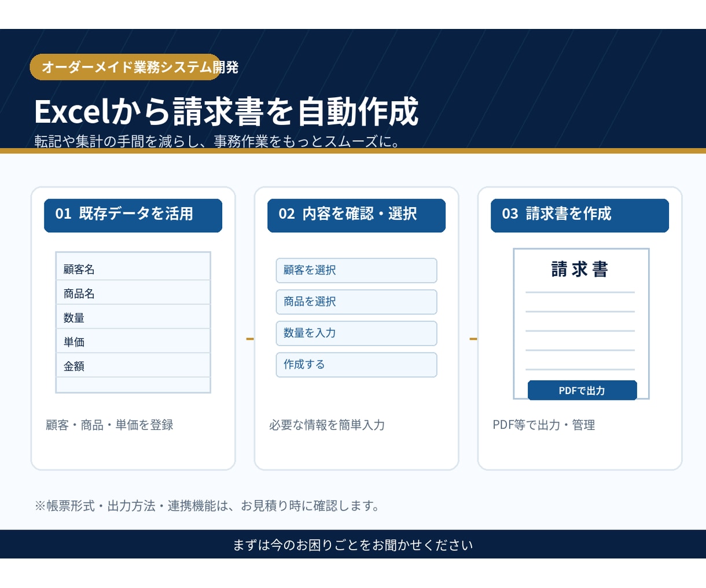Click the 商品名 table row

coord(133,293)
